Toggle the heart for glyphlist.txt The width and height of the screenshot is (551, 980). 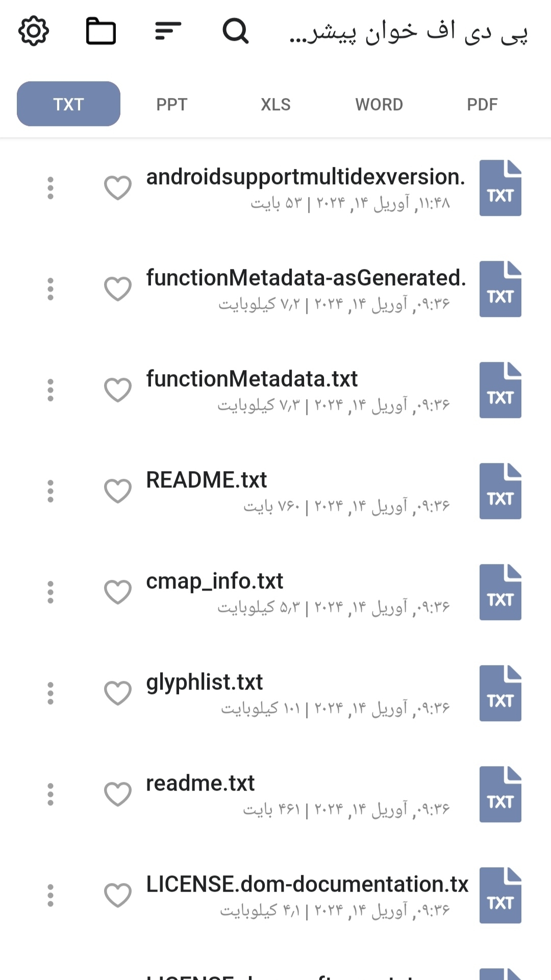pos(118,693)
